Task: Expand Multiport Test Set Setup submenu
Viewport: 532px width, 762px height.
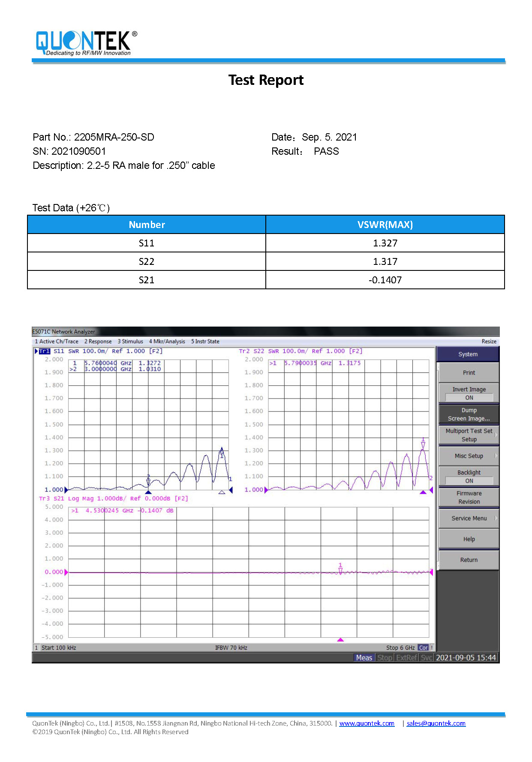Action: (469, 435)
